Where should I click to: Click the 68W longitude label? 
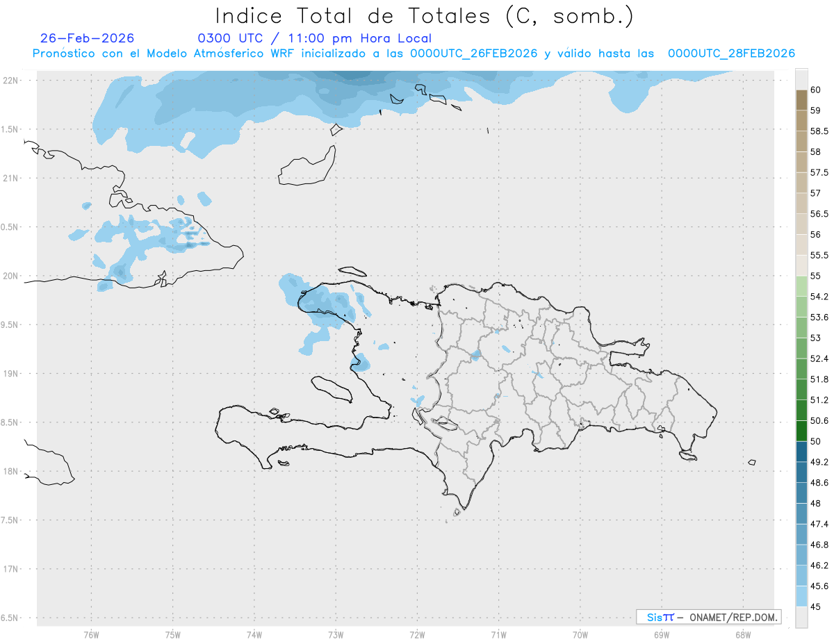coord(743,634)
